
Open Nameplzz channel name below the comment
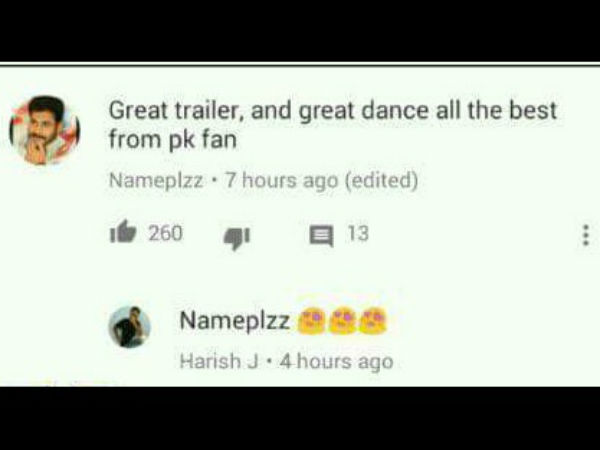pos(156,180)
